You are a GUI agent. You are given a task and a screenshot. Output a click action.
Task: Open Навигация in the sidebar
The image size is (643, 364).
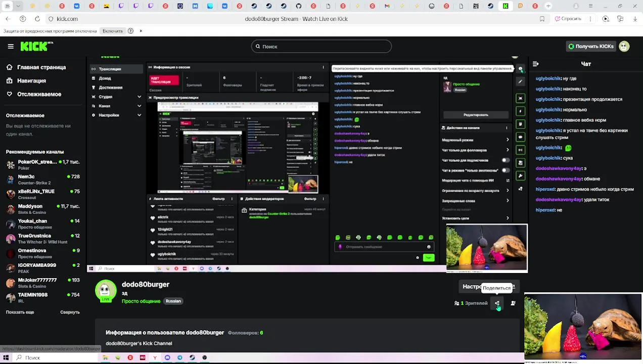tap(31, 81)
